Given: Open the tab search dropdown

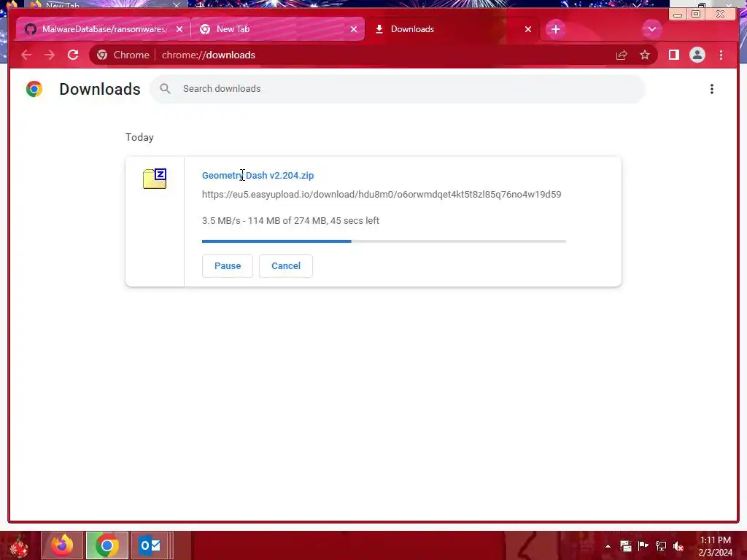Looking at the screenshot, I should click(x=651, y=29).
